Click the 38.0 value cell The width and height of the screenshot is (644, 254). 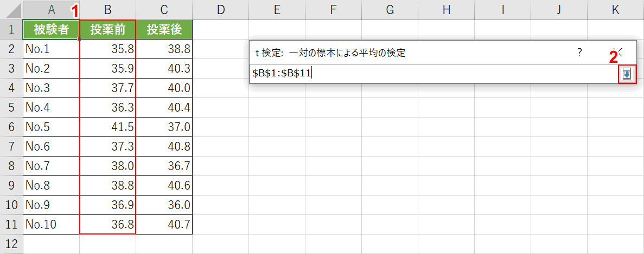point(107,166)
